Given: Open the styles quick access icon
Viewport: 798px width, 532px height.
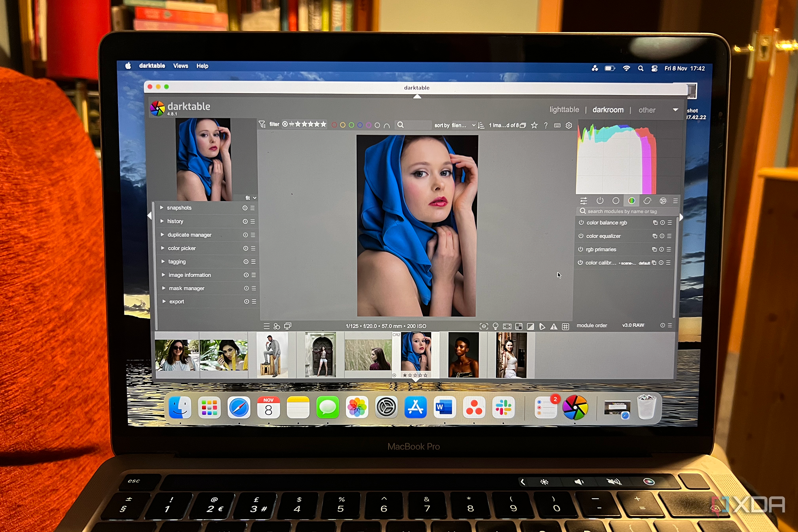Looking at the screenshot, I should [x=277, y=326].
